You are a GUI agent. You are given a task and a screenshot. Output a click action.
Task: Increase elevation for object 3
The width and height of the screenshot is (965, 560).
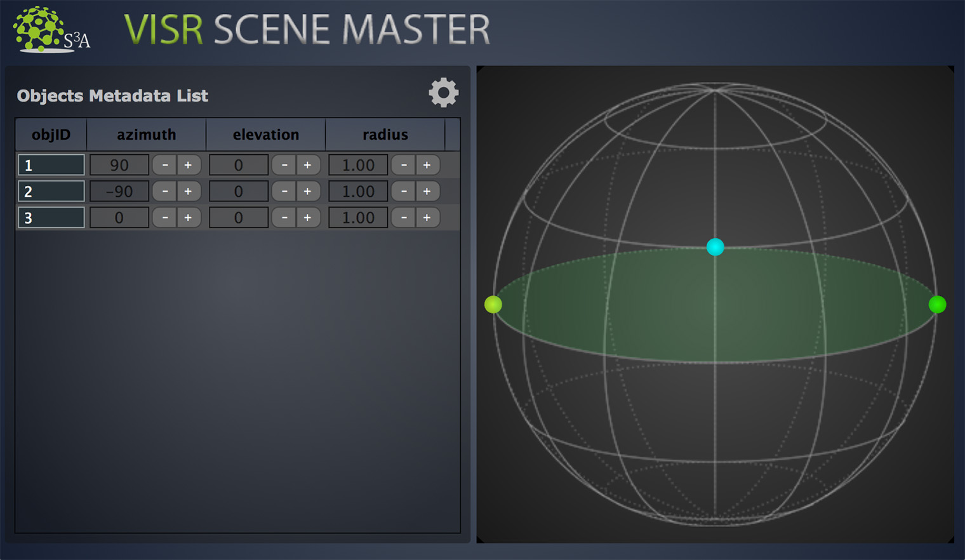point(308,218)
